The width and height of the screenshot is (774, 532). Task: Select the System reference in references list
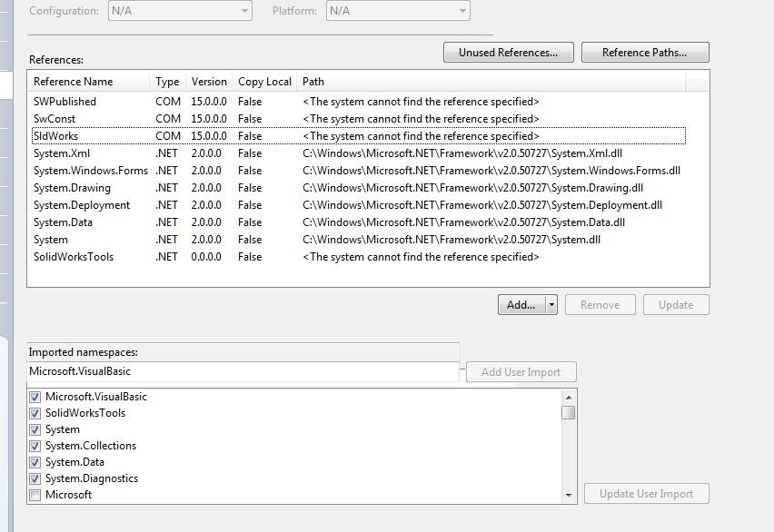click(x=358, y=240)
